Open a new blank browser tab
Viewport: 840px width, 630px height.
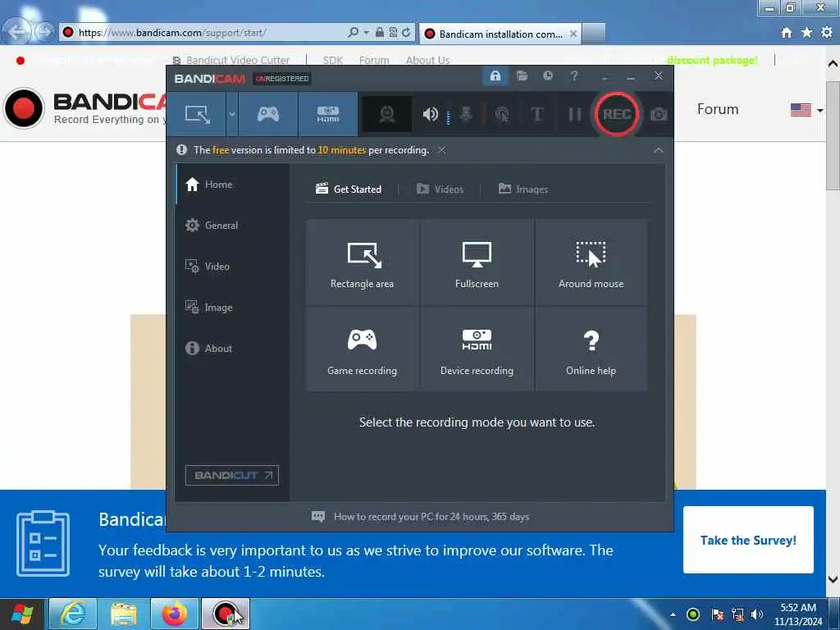click(x=594, y=34)
